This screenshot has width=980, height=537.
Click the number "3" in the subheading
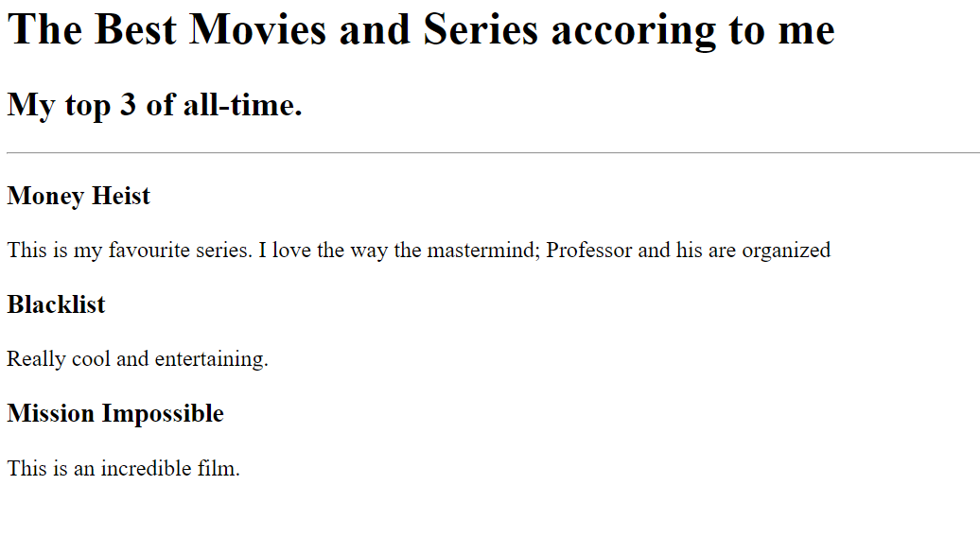128,104
